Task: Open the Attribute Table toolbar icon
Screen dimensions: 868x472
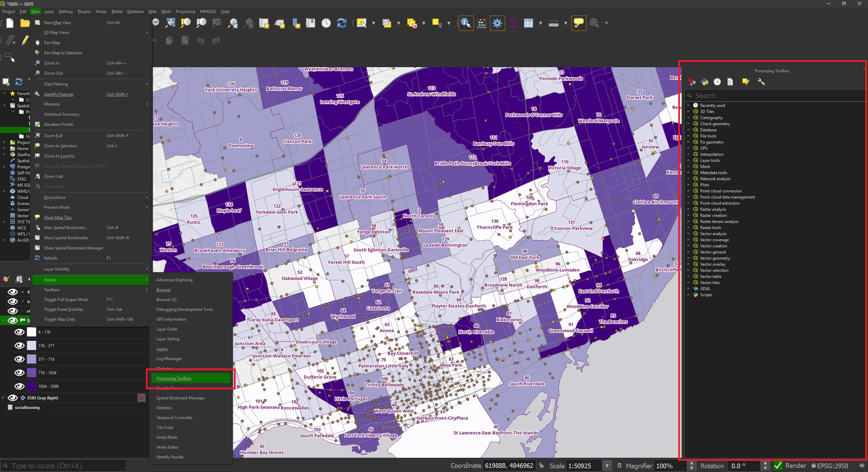Action: 529,23
